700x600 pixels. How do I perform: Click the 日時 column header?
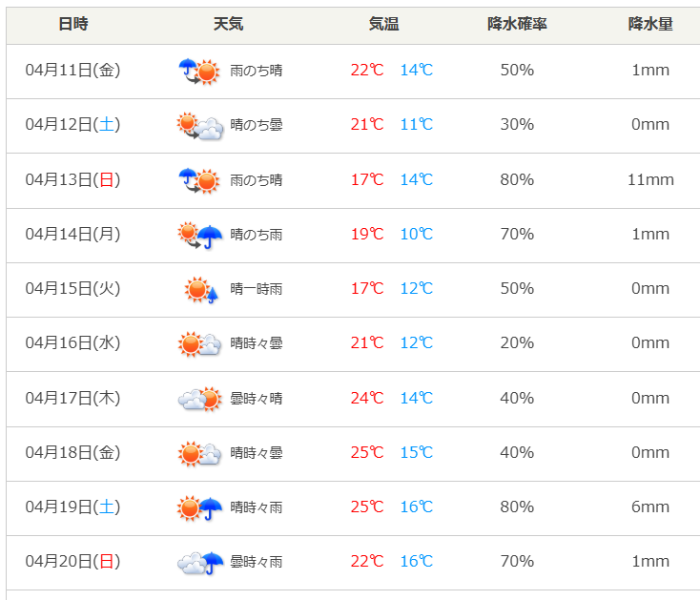click(x=72, y=24)
